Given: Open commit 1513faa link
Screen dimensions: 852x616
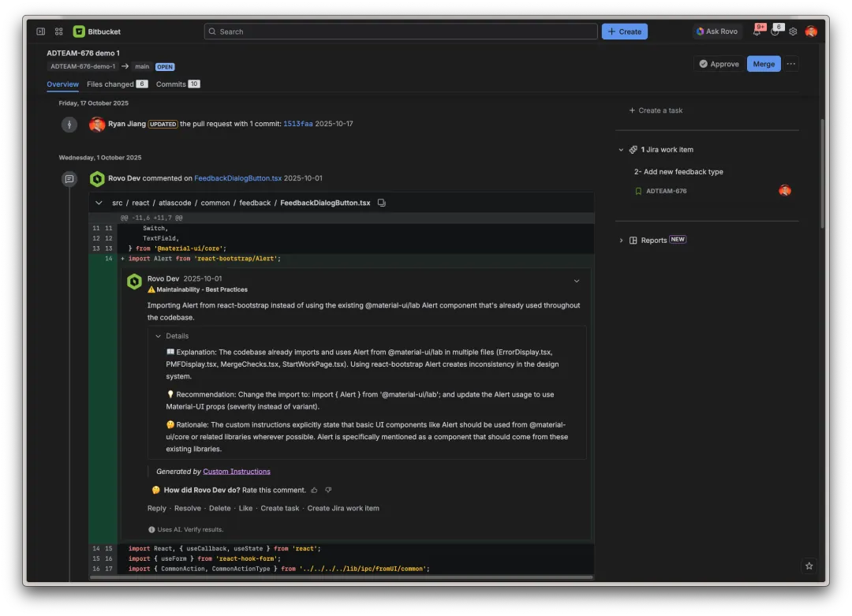Looking at the screenshot, I should coord(297,124).
